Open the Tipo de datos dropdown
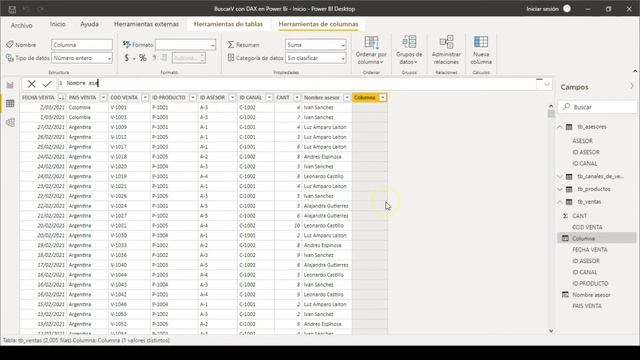Screen dimensions: 640x360 109,58
